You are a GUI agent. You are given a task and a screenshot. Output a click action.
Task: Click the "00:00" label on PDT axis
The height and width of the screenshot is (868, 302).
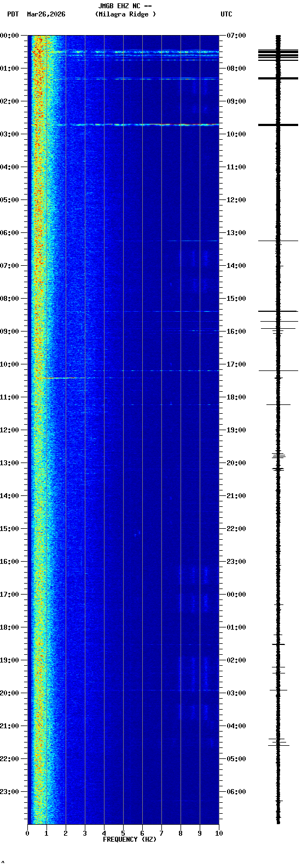click(9, 36)
